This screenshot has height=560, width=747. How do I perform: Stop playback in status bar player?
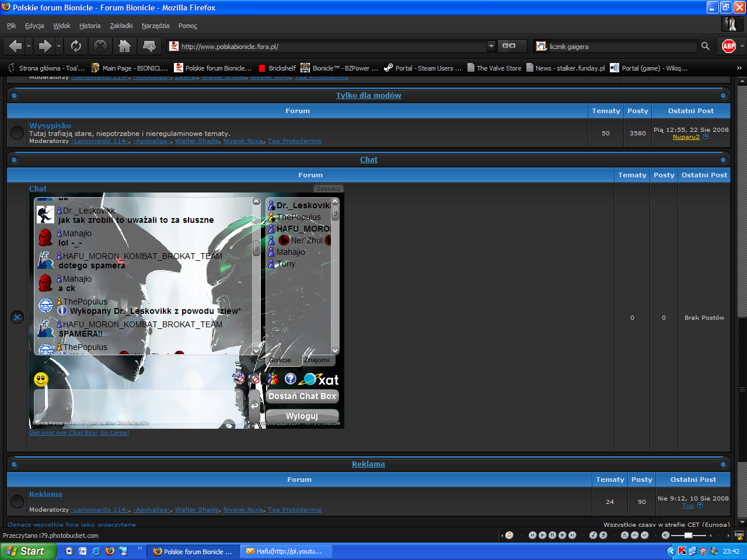click(562, 535)
